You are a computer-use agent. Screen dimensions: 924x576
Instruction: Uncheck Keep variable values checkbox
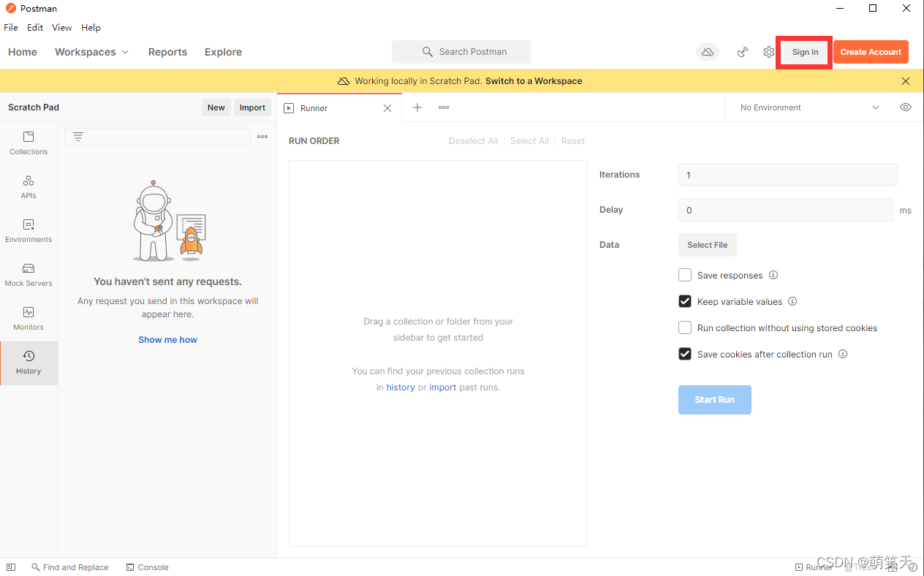pyautogui.click(x=685, y=302)
